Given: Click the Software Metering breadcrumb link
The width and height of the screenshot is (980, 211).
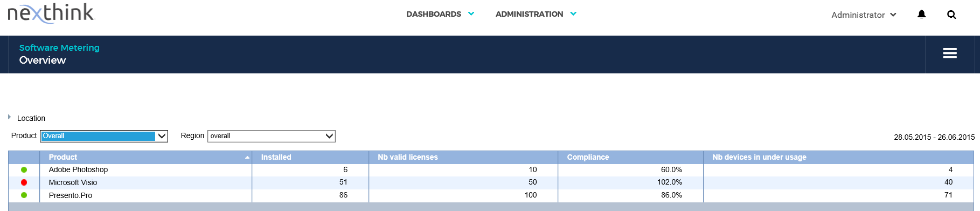Looking at the screenshot, I should tap(59, 47).
